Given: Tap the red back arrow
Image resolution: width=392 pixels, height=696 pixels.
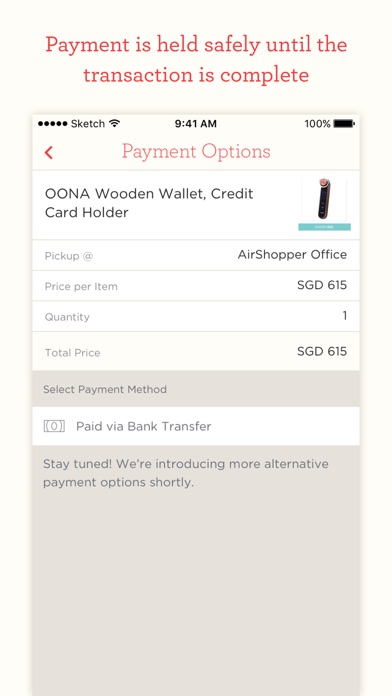Looking at the screenshot, I should [x=49, y=152].
